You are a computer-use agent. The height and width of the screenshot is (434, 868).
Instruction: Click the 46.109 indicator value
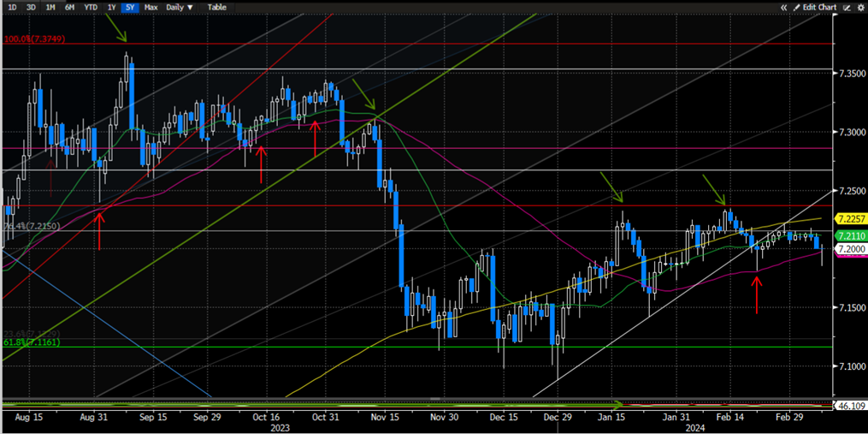click(850, 407)
